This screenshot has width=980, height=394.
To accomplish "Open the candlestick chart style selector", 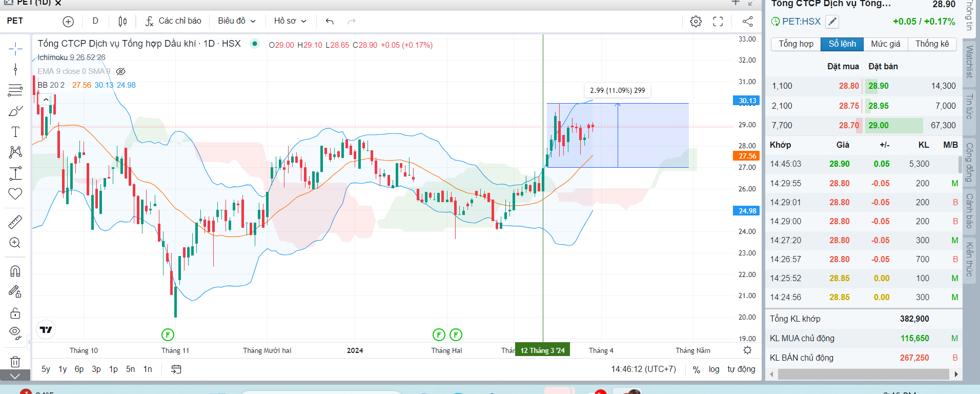I will click(122, 22).
